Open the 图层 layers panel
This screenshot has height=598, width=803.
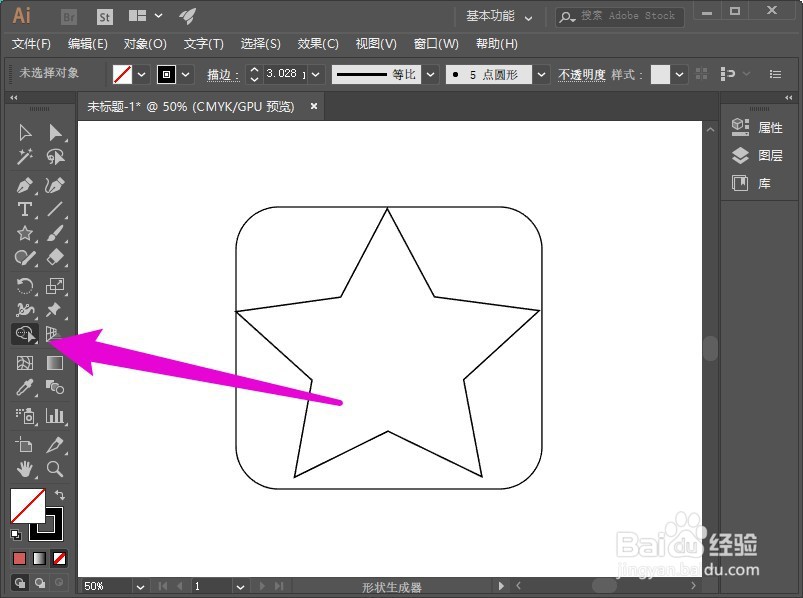point(757,155)
